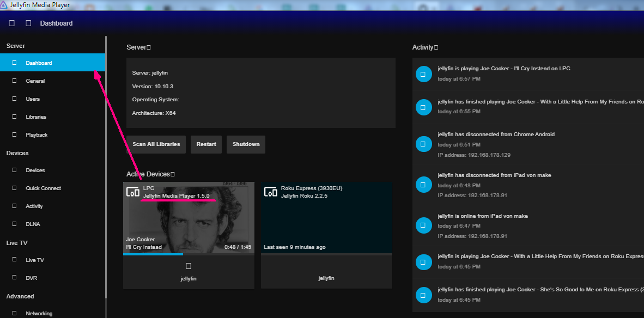The image size is (644, 318).
Task: Hit the Shutdown button
Action: 246,144
